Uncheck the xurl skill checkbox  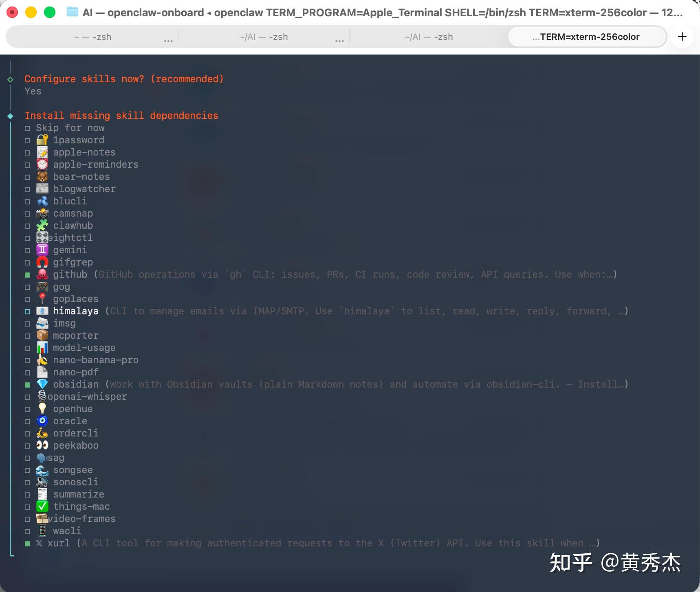pyautogui.click(x=27, y=544)
